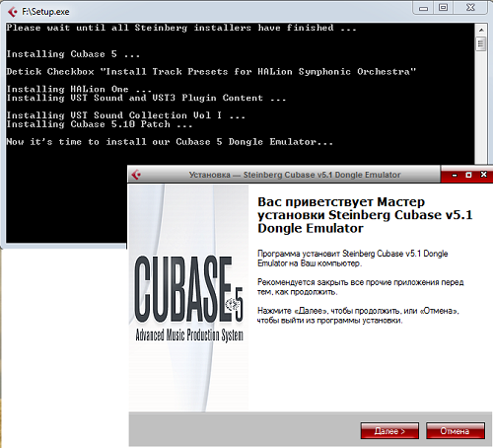Image resolution: width=493 pixels, height=448 pixels.
Task: Open the Setup.exe console window icon menu
Action: point(13,12)
